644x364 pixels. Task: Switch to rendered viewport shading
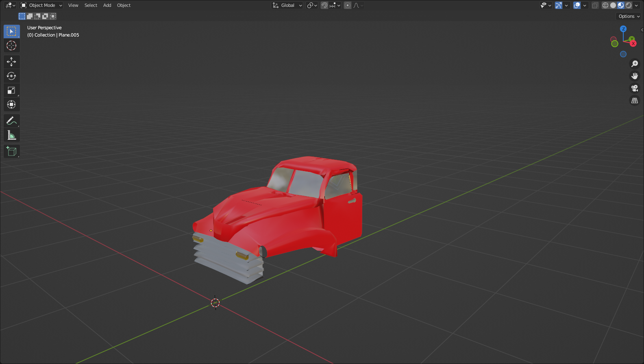629,5
